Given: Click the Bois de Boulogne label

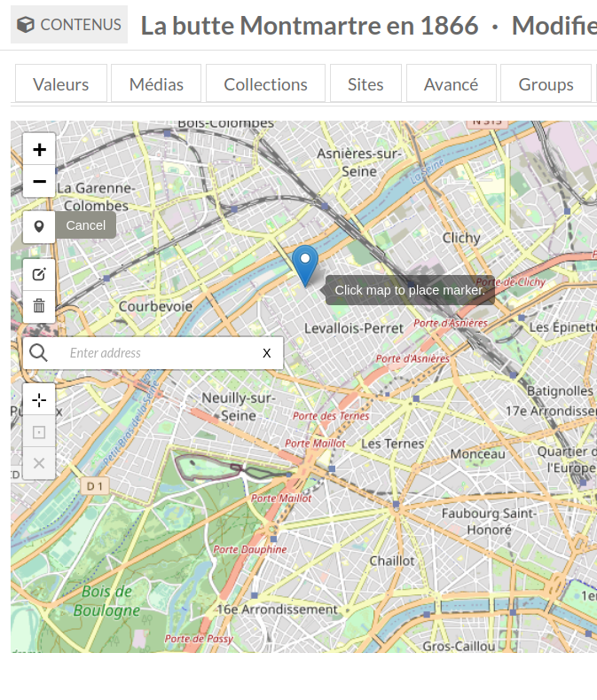Looking at the screenshot, I should pos(106,601).
